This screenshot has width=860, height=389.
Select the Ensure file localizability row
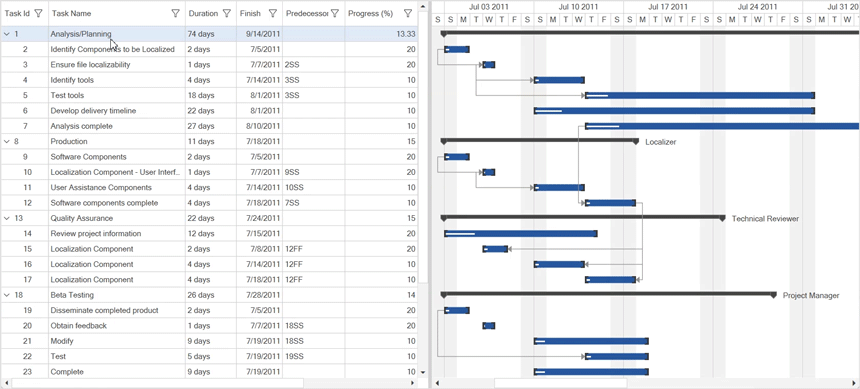[208, 65]
